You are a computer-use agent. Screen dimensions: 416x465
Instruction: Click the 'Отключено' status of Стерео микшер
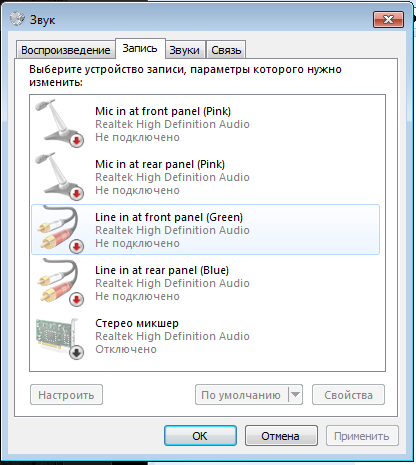click(126, 349)
